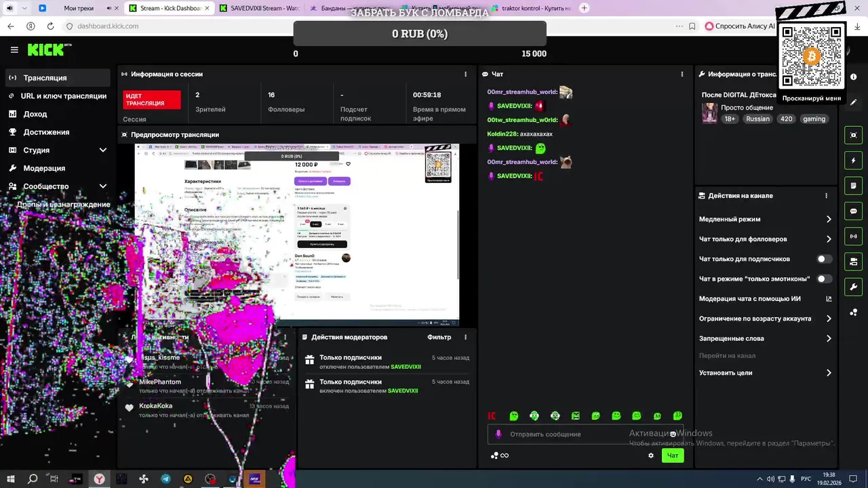This screenshot has width=868, height=488.
Task: Open three-dot menu of Действия модераторов
Action: [x=465, y=337]
